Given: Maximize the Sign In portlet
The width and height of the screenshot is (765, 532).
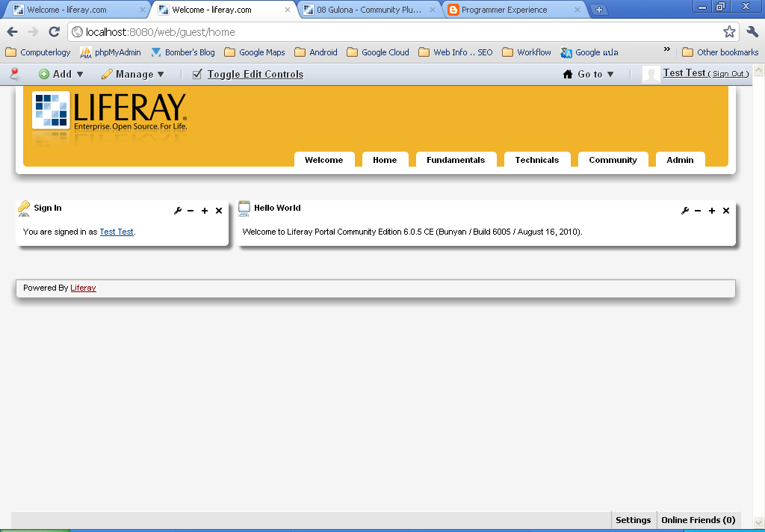Looking at the screenshot, I should [x=205, y=211].
